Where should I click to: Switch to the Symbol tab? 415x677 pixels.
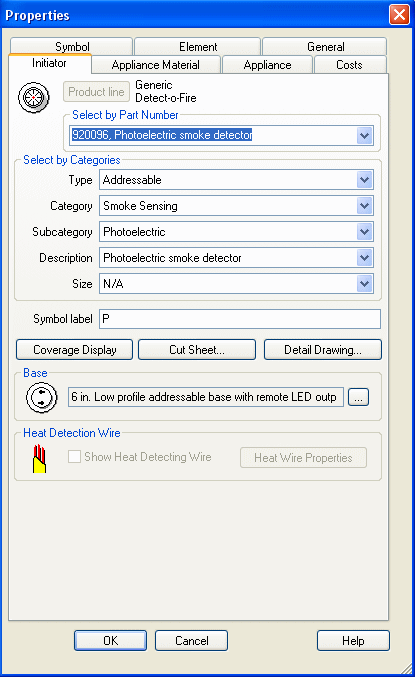[x=72, y=46]
